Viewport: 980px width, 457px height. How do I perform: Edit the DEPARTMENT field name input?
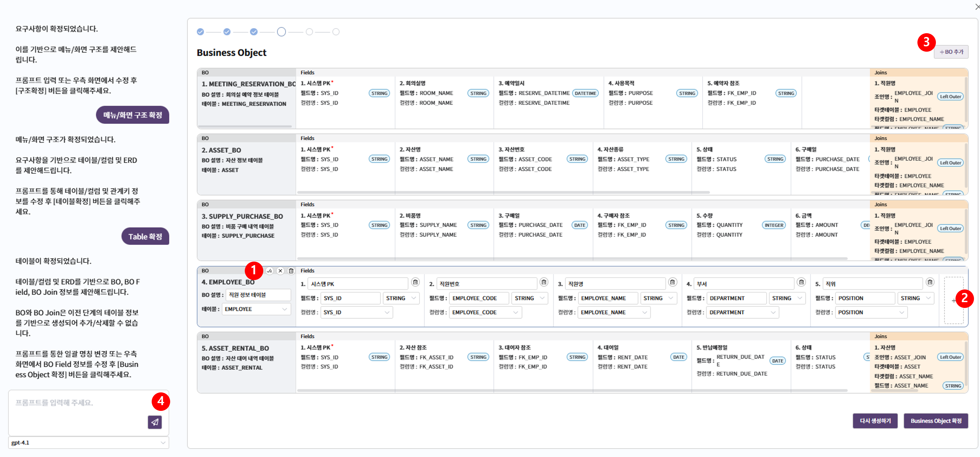737,298
